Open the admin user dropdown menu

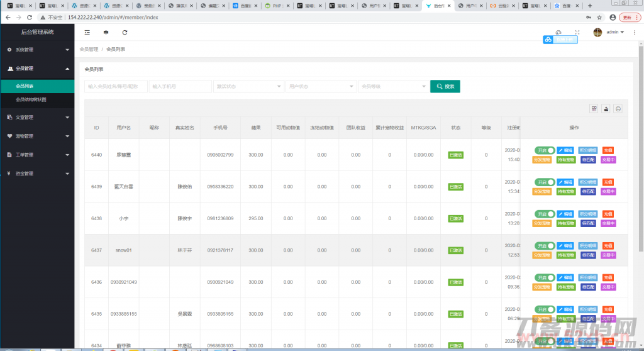(x=609, y=32)
